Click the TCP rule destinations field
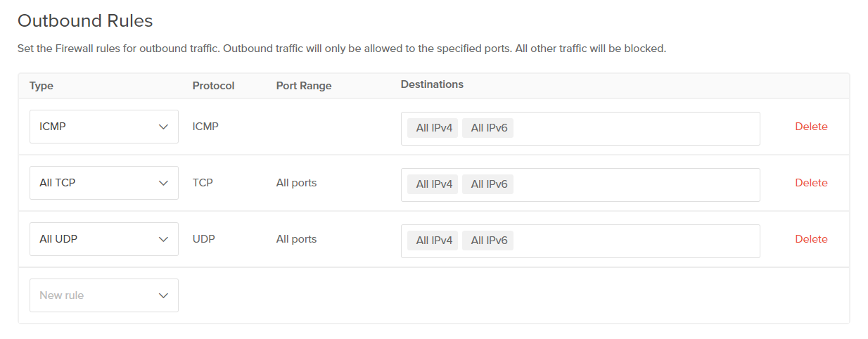 coord(633,185)
